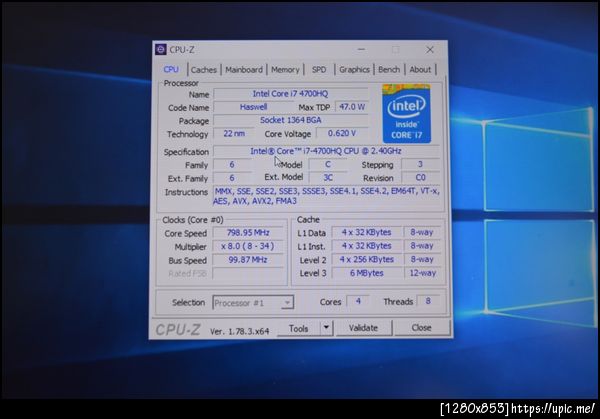Click the Code Name value Haswell
Viewport: 600px width, 419px height.
253,107
